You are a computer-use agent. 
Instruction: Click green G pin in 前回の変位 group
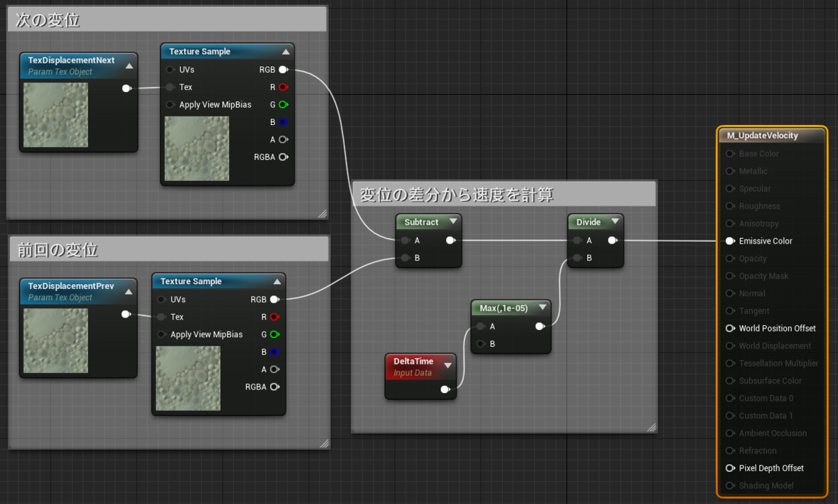275,334
